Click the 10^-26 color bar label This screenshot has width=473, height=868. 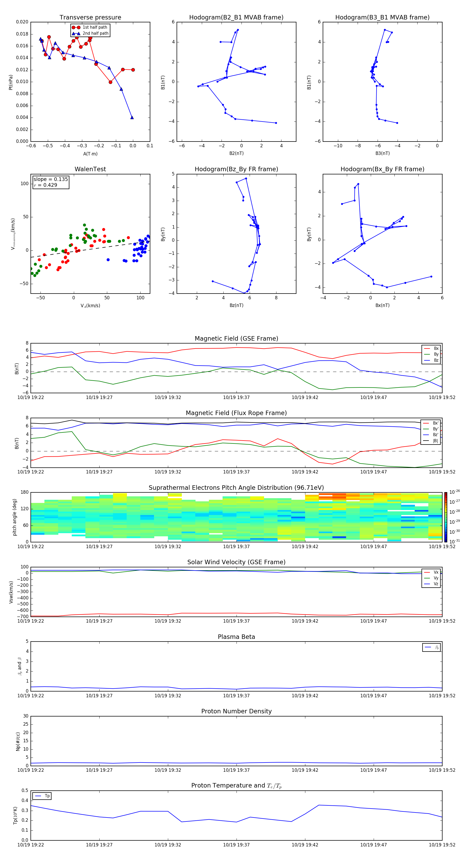455,492
